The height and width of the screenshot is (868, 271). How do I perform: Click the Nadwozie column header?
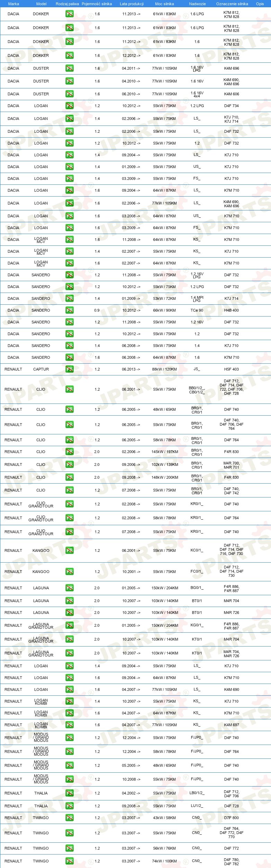tap(197, 4)
